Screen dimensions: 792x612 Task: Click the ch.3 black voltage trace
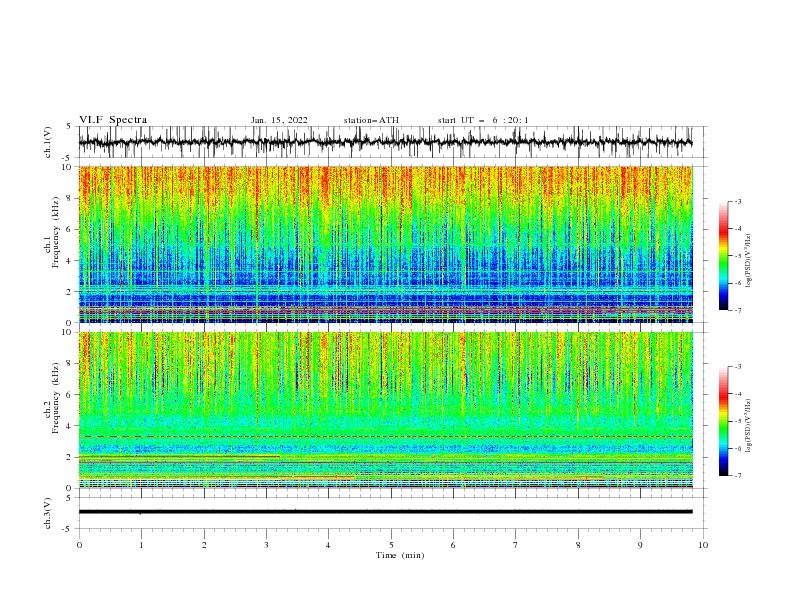click(385, 512)
